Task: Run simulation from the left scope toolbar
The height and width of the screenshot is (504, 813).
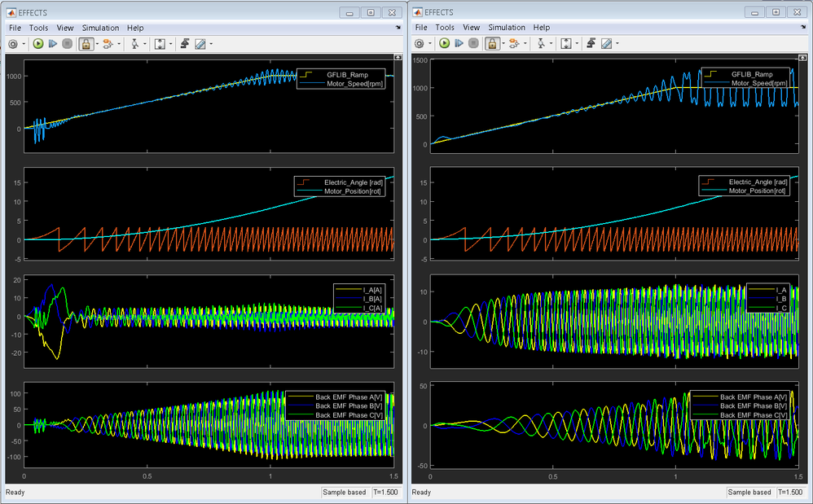Action: 37,44
